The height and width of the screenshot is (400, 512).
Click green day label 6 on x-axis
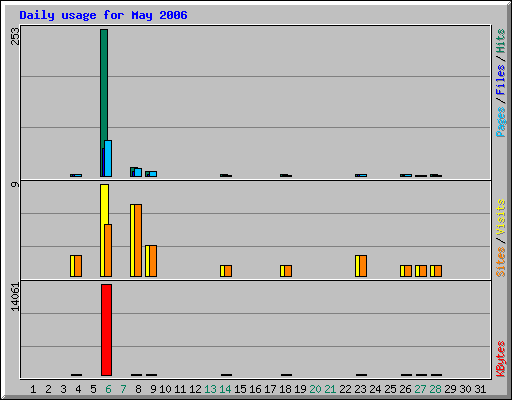click(108, 389)
